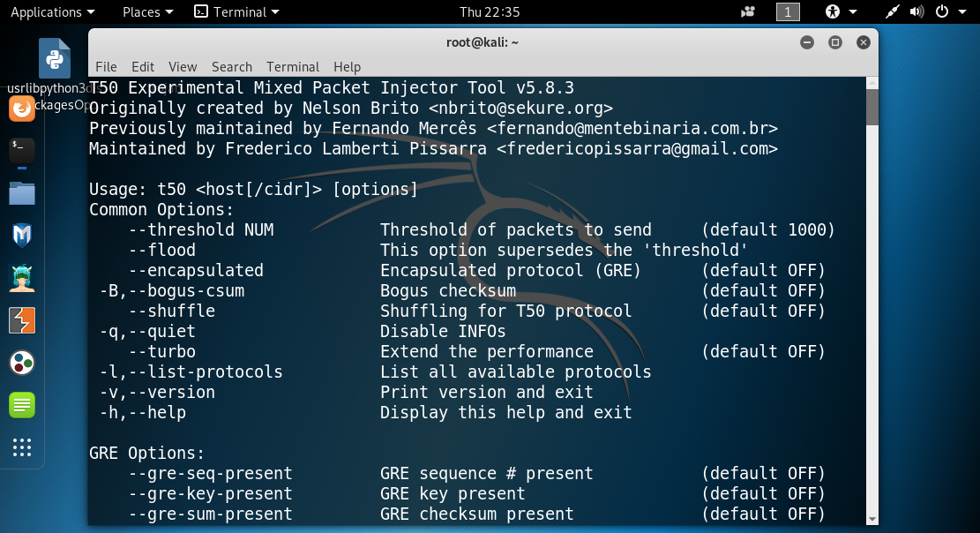Screen dimensions: 980x533
Task: Click the text '--threshold NUM'
Action: [x=201, y=230]
